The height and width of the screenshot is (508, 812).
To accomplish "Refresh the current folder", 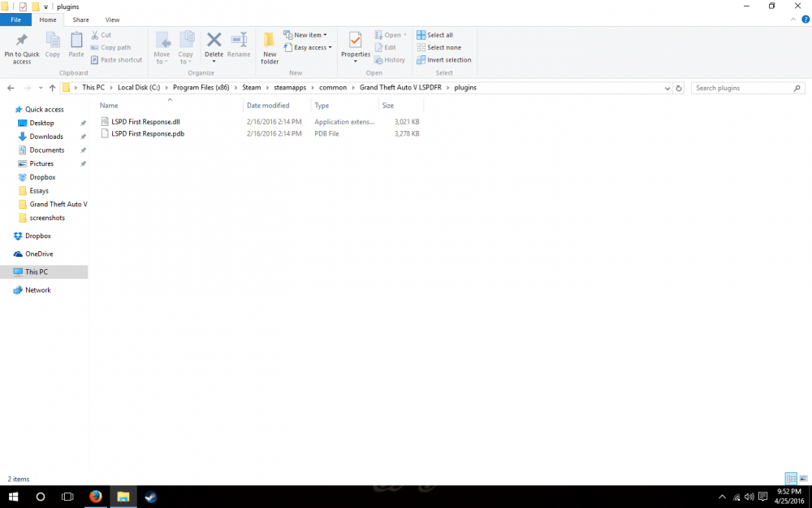I will [679, 88].
